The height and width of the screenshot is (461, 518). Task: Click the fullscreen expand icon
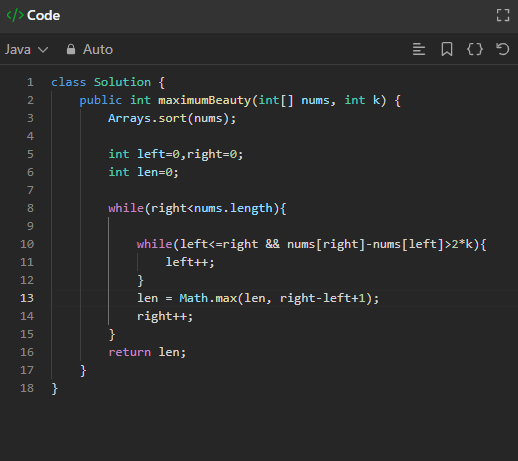coord(503,15)
